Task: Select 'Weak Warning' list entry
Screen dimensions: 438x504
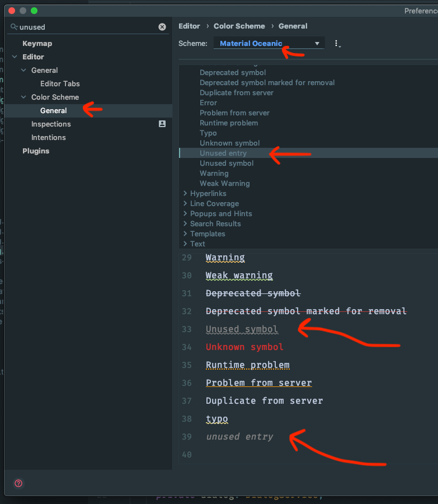Action: [225, 183]
